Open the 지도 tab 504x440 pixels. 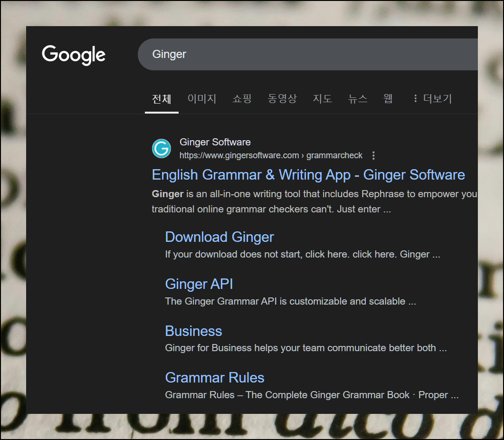click(x=323, y=98)
